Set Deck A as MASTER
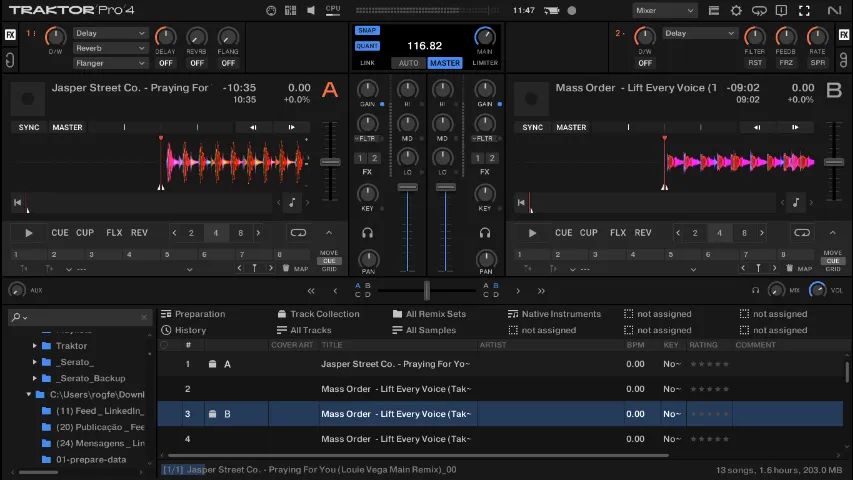Image resolution: width=853 pixels, height=480 pixels. click(67, 127)
